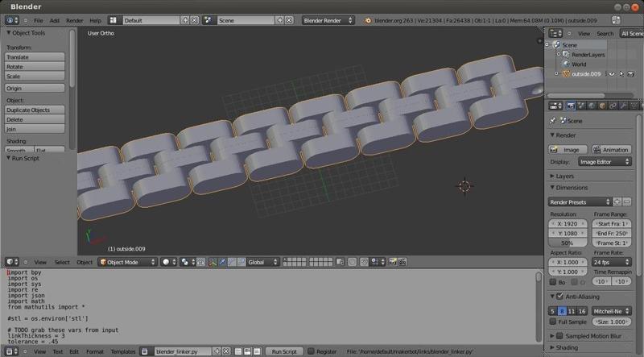Open the Object Constraints properties icon
Screen dimensions: 644x357
pos(613,105)
